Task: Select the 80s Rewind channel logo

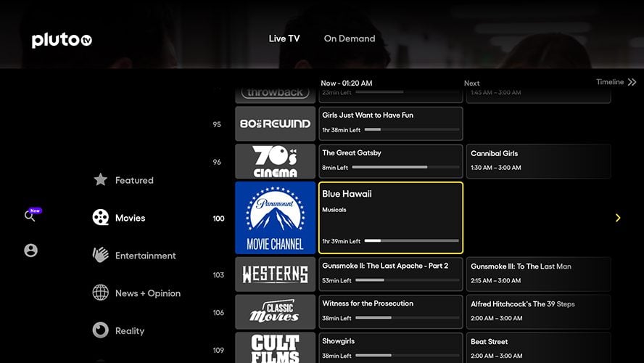Action: pos(275,123)
